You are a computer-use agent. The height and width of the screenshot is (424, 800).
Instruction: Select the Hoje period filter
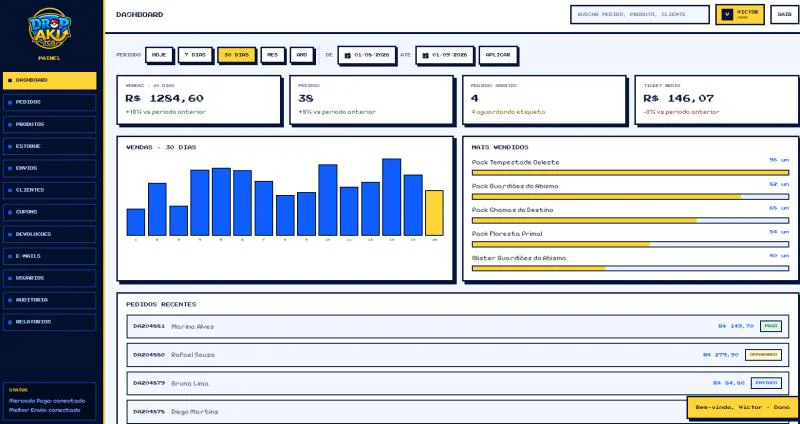click(x=159, y=55)
